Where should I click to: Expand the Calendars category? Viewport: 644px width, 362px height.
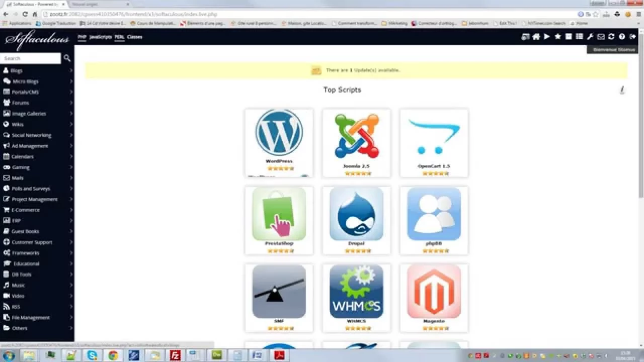pyautogui.click(x=37, y=156)
